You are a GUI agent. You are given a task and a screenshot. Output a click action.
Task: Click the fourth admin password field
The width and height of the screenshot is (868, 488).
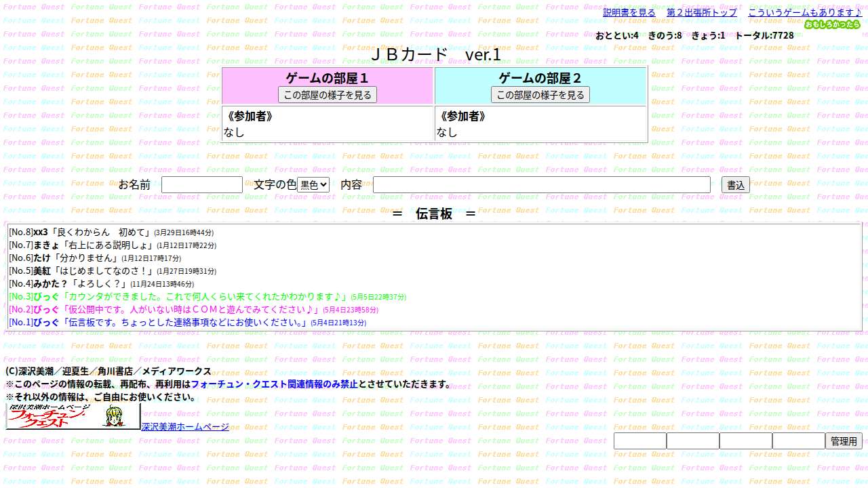[x=799, y=441]
